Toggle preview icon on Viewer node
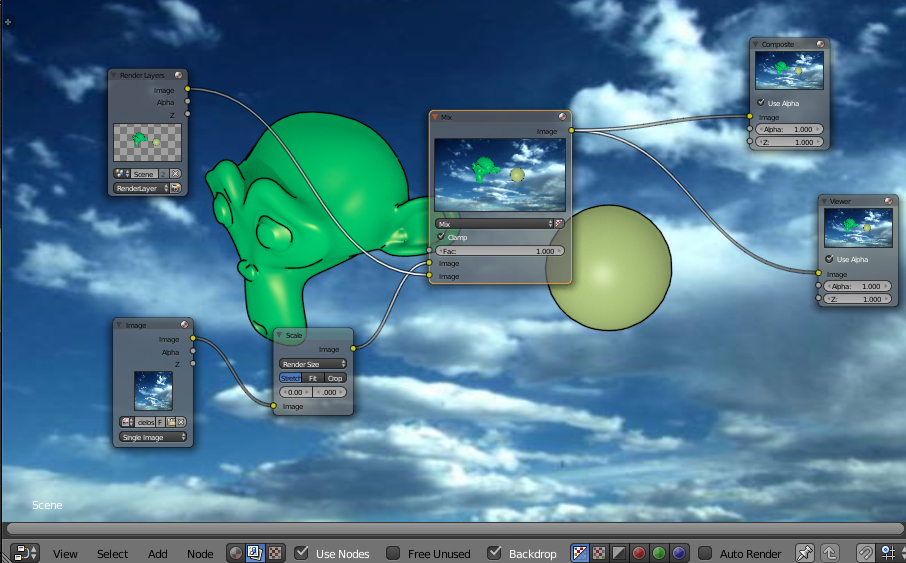 pyautogui.click(x=889, y=201)
